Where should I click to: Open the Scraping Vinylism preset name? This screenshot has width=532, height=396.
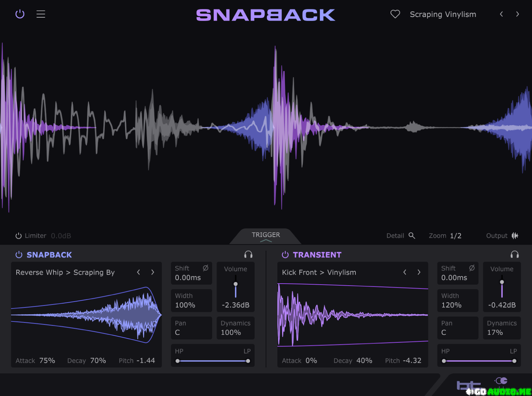coord(443,14)
